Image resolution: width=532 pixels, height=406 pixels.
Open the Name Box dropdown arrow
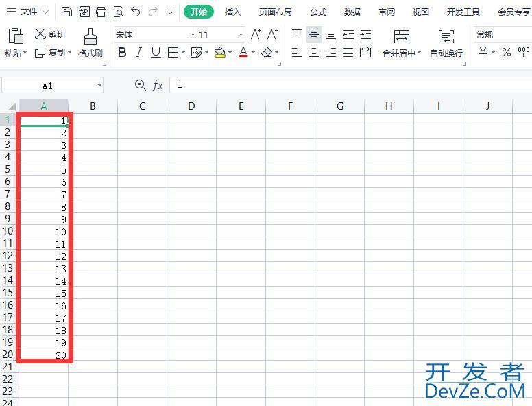pos(99,86)
